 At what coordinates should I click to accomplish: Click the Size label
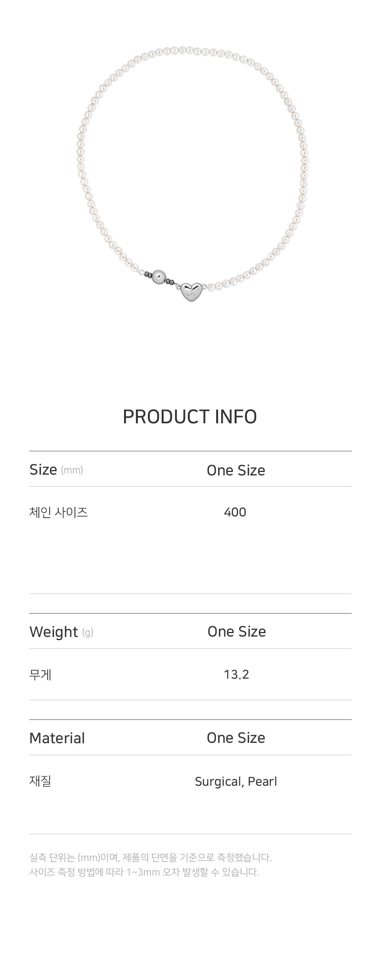pyautogui.click(x=43, y=470)
